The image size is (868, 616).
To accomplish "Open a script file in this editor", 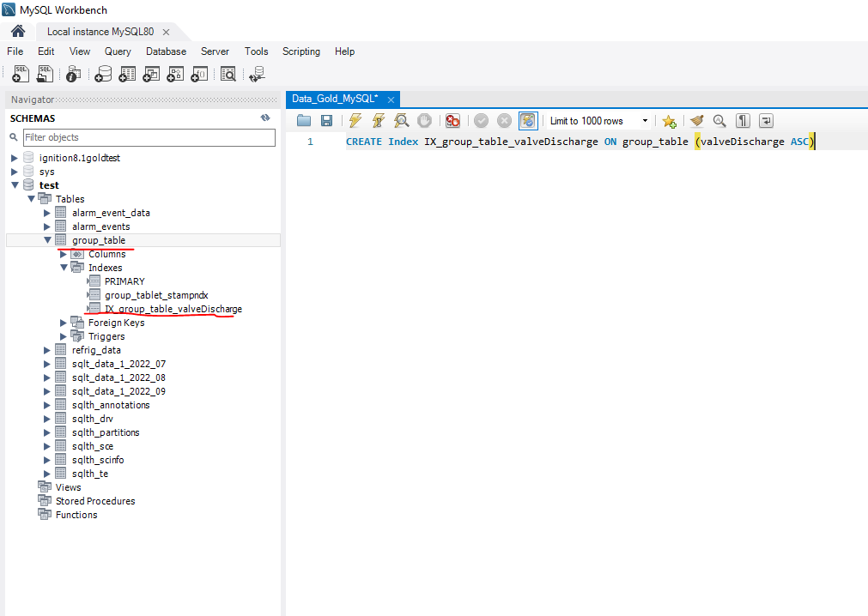I will click(x=303, y=121).
